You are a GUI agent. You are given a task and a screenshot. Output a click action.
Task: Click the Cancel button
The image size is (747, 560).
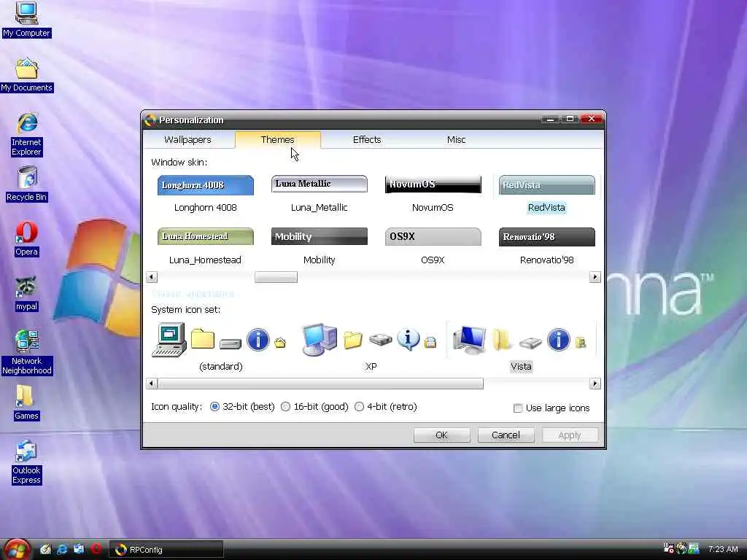click(x=506, y=435)
